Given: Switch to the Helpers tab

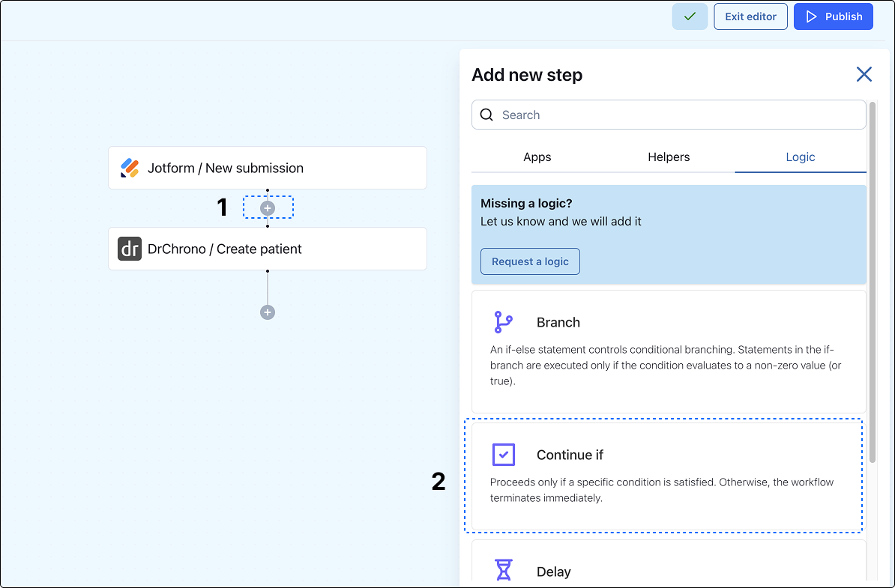Looking at the screenshot, I should click(669, 157).
